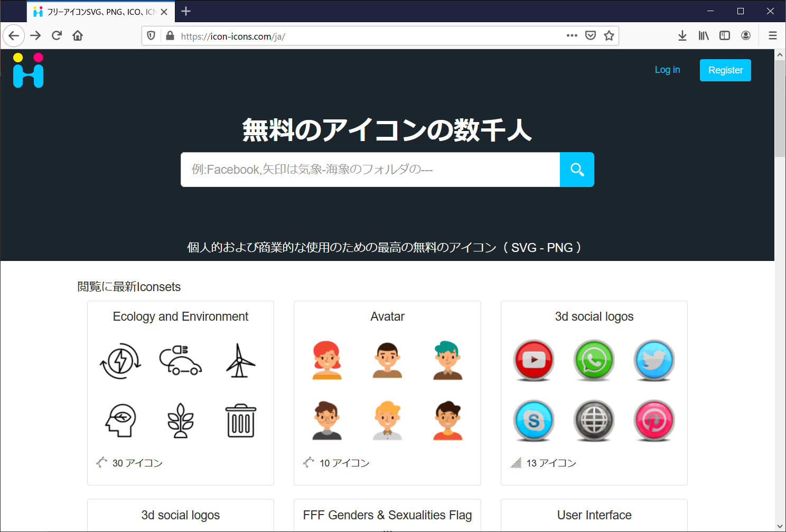Select the middle top-row brown-haired man avatar
The image size is (786, 532).
tap(387, 360)
